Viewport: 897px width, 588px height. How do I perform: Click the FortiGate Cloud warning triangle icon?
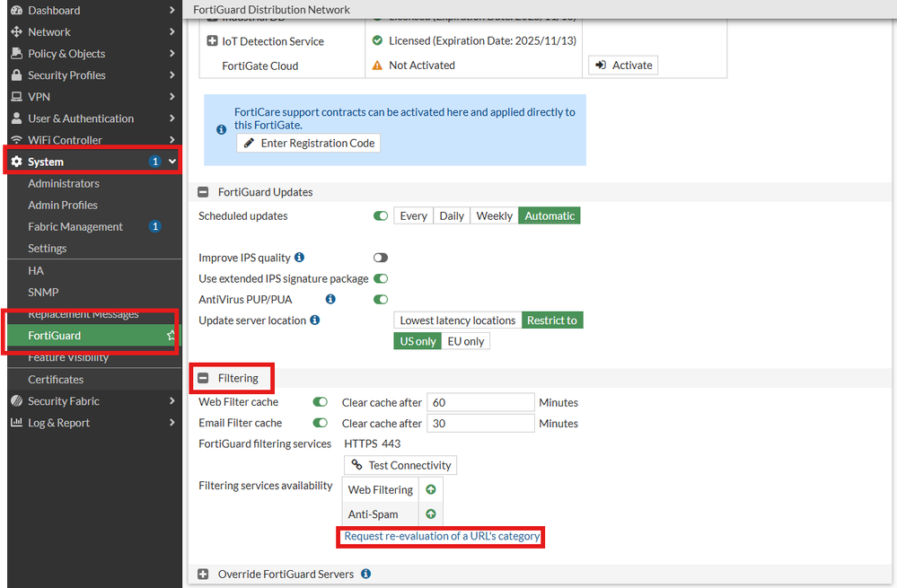pyautogui.click(x=377, y=66)
